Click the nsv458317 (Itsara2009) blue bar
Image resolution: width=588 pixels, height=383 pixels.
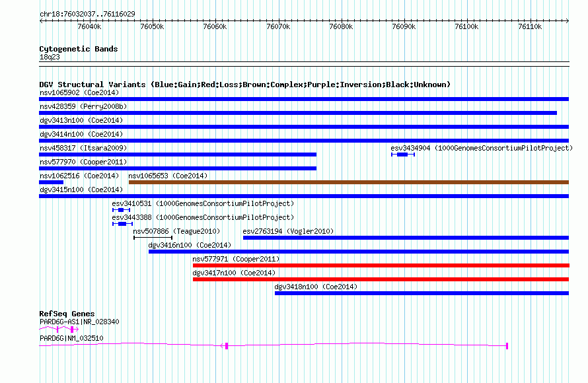pos(178,155)
